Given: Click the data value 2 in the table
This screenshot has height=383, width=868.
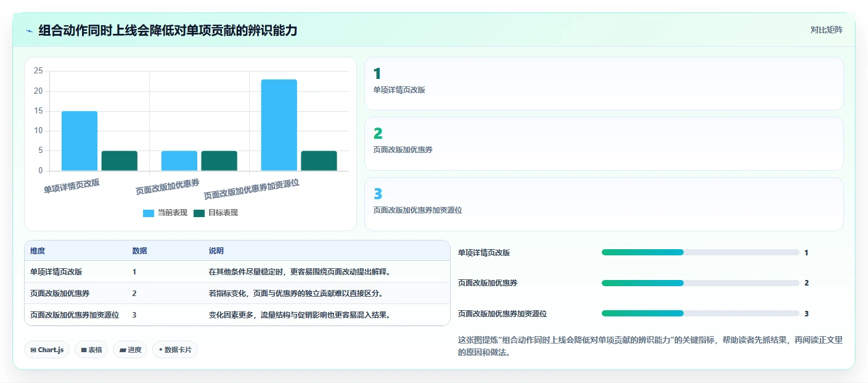Looking at the screenshot, I should [134, 293].
